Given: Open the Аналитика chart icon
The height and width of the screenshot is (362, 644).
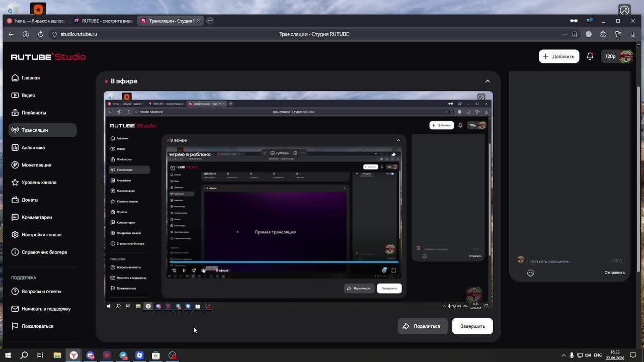Looking at the screenshot, I should [x=15, y=148].
